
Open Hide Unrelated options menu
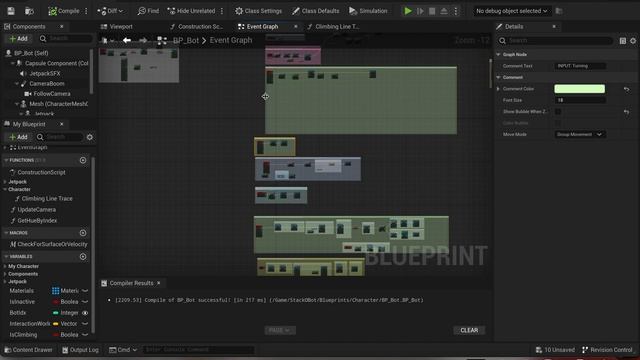click(222, 11)
